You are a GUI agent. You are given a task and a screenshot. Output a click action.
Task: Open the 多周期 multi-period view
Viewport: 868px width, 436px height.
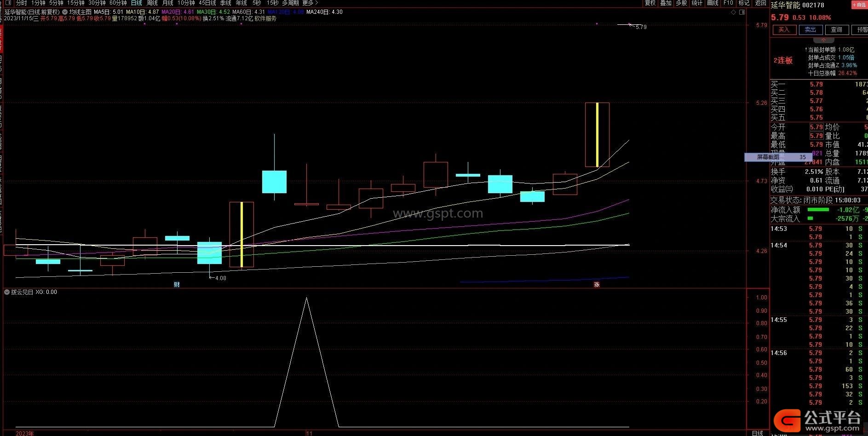(x=291, y=3)
